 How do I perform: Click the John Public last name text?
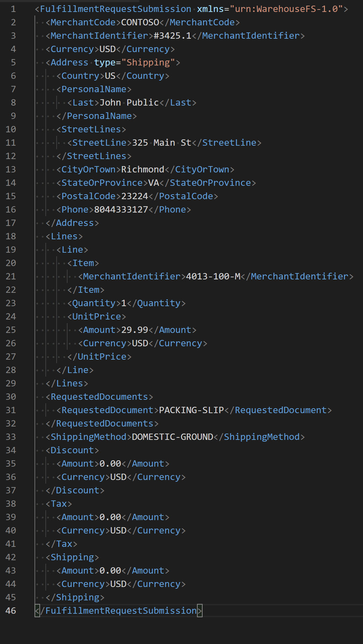(x=129, y=102)
